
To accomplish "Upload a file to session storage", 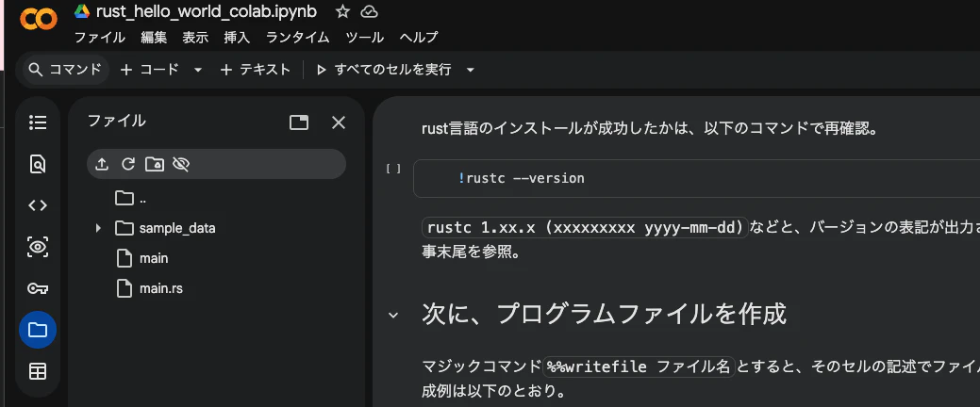I will pyautogui.click(x=101, y=164).
